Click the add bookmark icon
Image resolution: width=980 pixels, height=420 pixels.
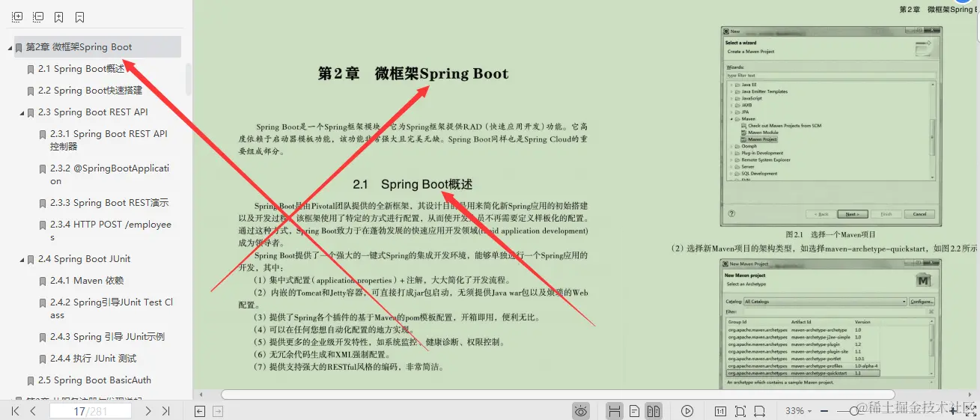click(x=59, y=16)
